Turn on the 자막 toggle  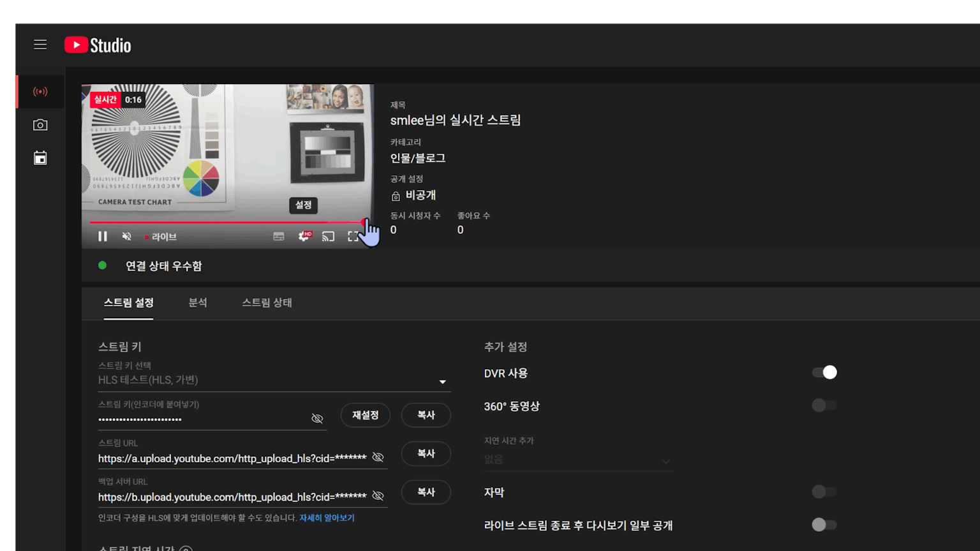[824, 492]
